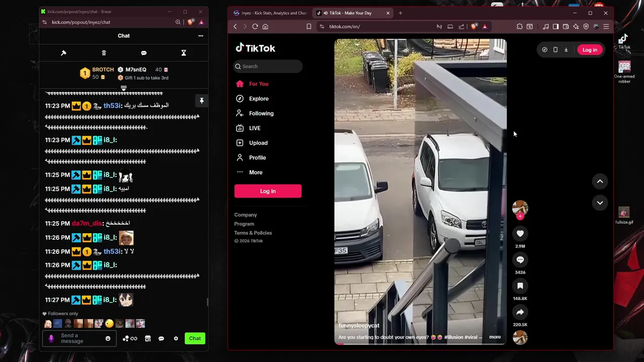
Task: Click the hourglass icon in Kick chat toolbar
Action: point(184,53)
